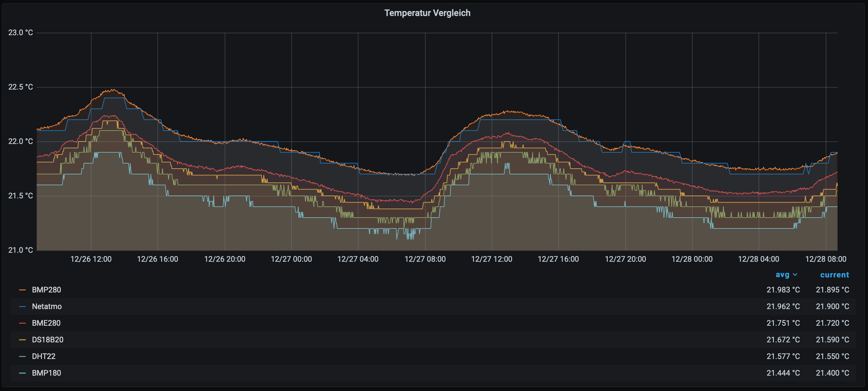Toggle Netatmo series label in legend
The width and height of the screenshot is (868, 391).
(x=47, y=307)
